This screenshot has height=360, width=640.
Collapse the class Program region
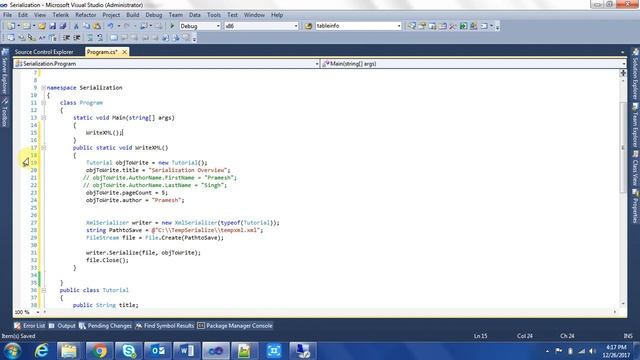pos(43,103)
